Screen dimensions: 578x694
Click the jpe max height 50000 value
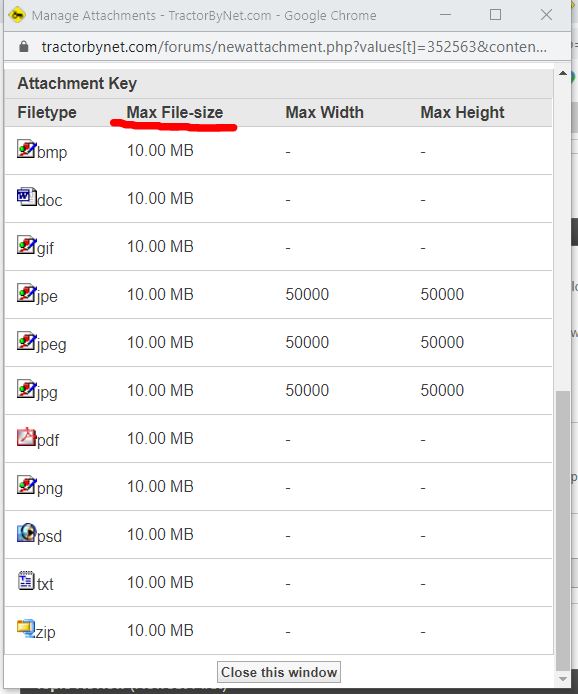pyautogui.click(x=442, y=294)
